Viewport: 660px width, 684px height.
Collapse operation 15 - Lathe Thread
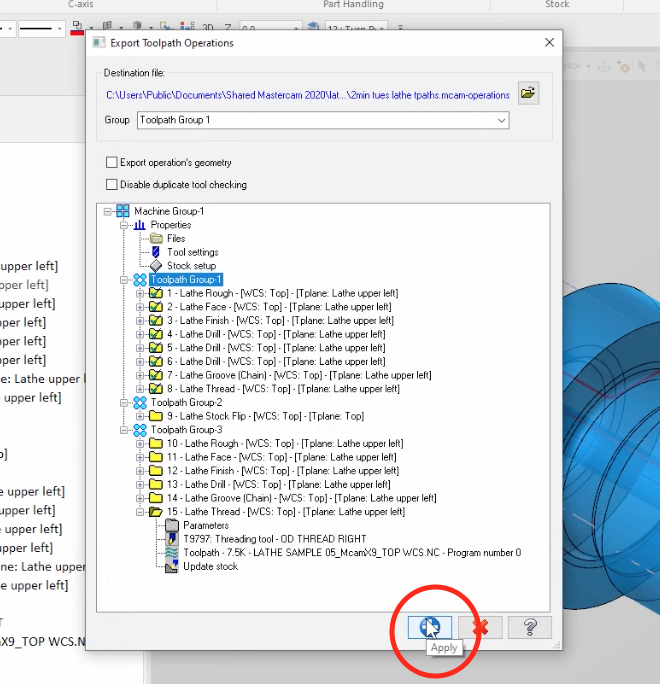(140, 512)
